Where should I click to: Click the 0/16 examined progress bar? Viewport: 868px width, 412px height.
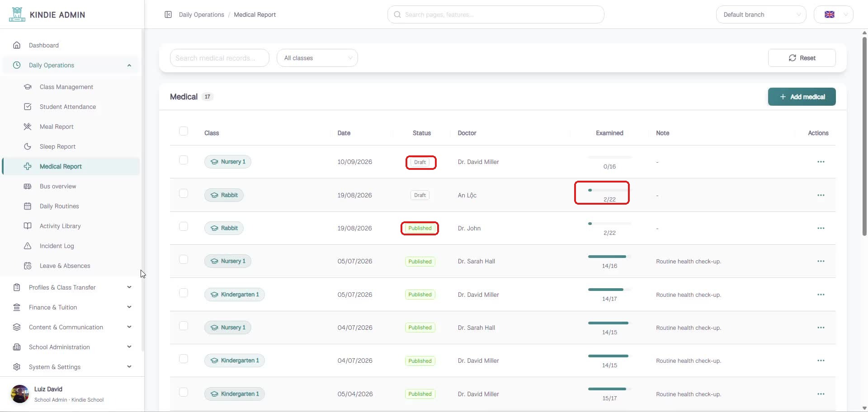609,157
